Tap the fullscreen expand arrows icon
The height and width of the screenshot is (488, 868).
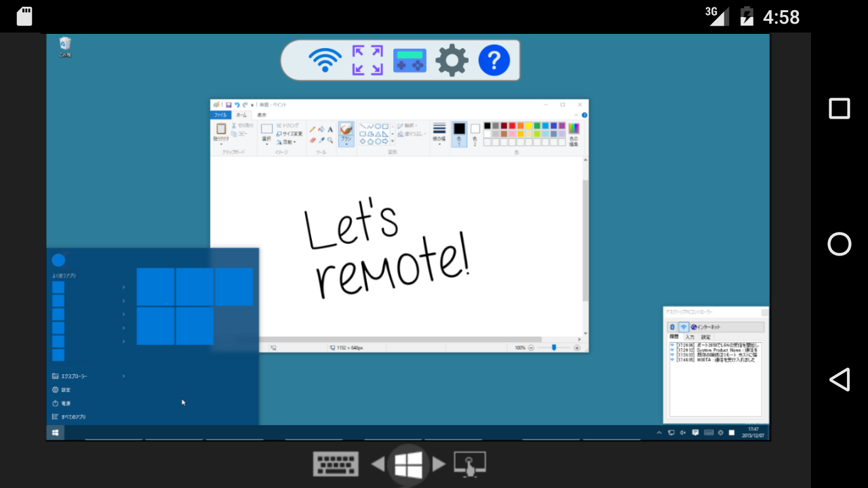(368, 60)
